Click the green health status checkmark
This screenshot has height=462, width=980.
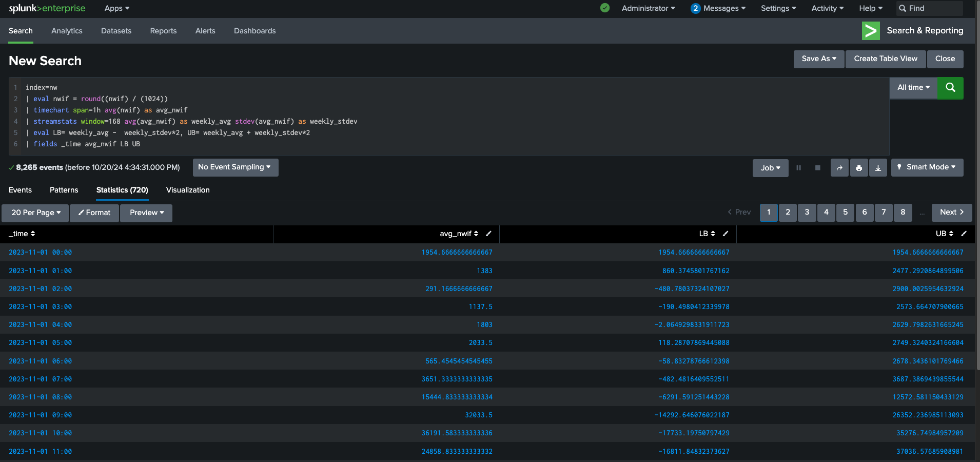605,8
